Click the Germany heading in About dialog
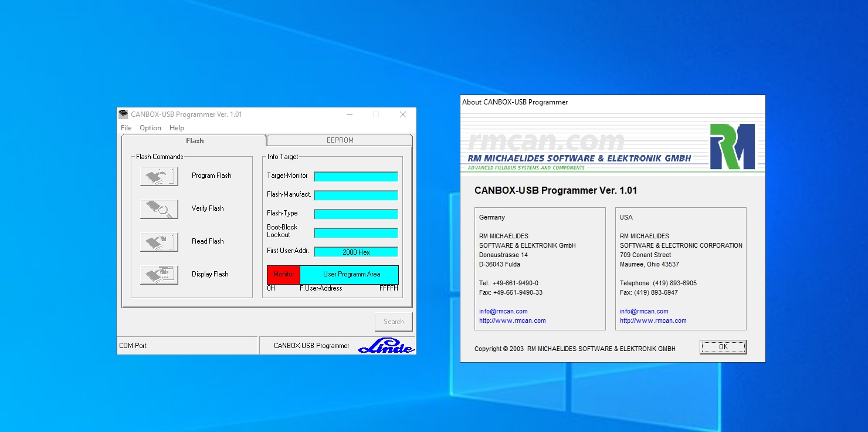The width and height of the screenshot is (868, 432). point(492,217)
